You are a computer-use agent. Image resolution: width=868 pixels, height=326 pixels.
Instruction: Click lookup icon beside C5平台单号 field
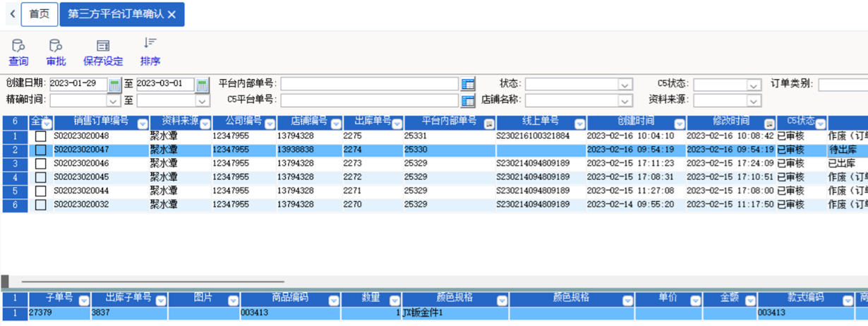point(468,100)
